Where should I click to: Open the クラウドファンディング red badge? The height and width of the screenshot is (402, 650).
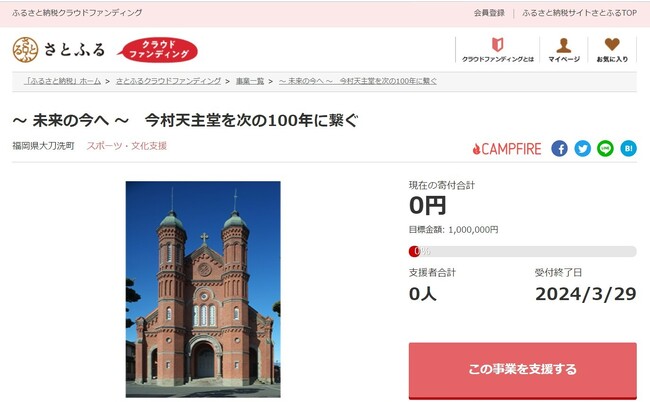coord(158,50)
